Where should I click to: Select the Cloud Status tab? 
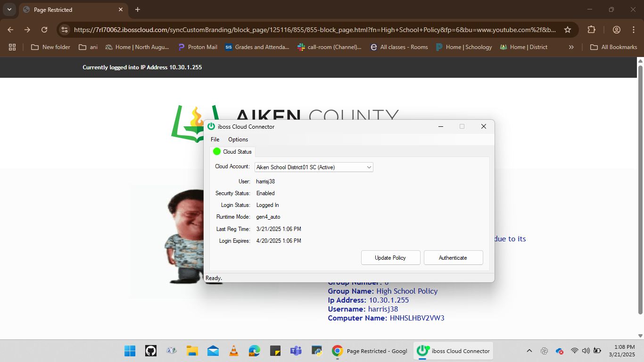[232, 152]
